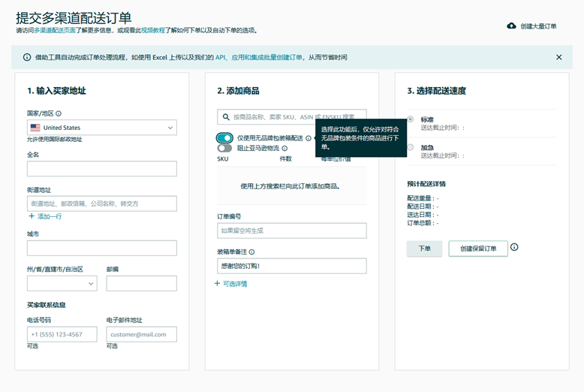This screenshot has width=584, height=392.
Task: Click the 全名 input field
Action: (101, 169)
